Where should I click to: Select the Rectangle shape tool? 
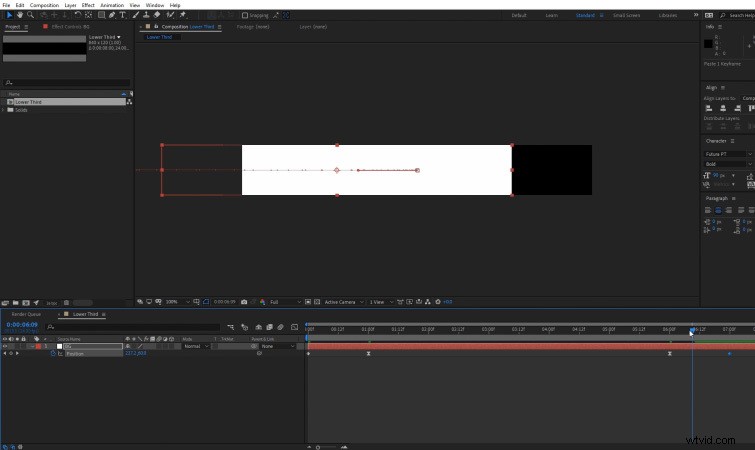click(102, 15)
